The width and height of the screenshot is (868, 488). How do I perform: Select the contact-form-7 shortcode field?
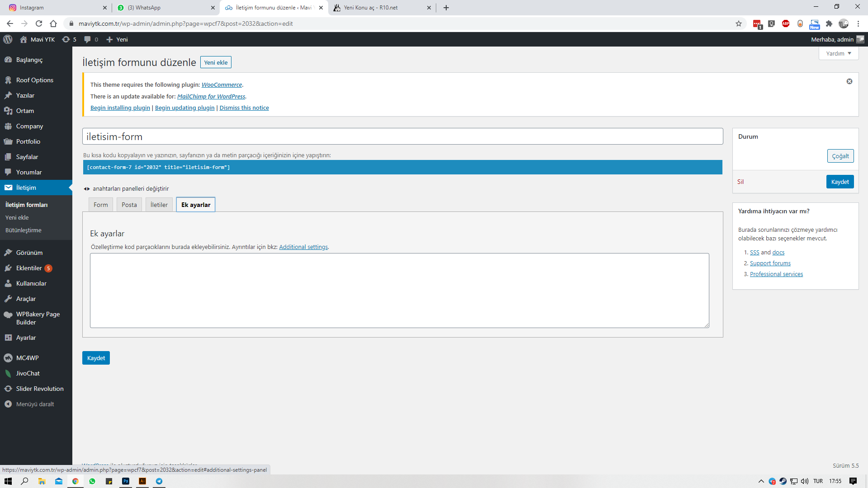pyautogui.click(x=402, y=167)
